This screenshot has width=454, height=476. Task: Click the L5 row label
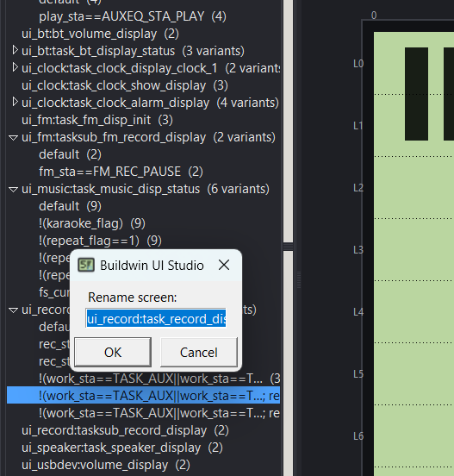point(358,374)
